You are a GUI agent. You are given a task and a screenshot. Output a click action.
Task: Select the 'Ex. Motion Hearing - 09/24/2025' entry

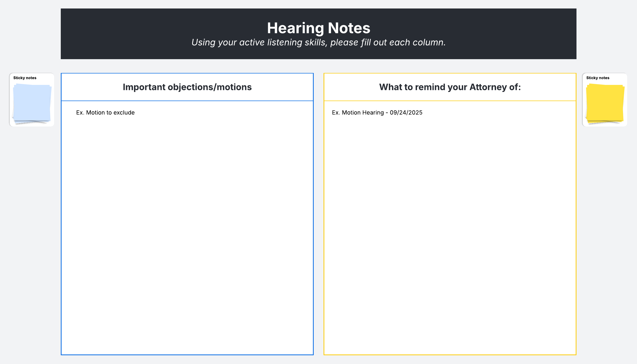tap(377, 112)
